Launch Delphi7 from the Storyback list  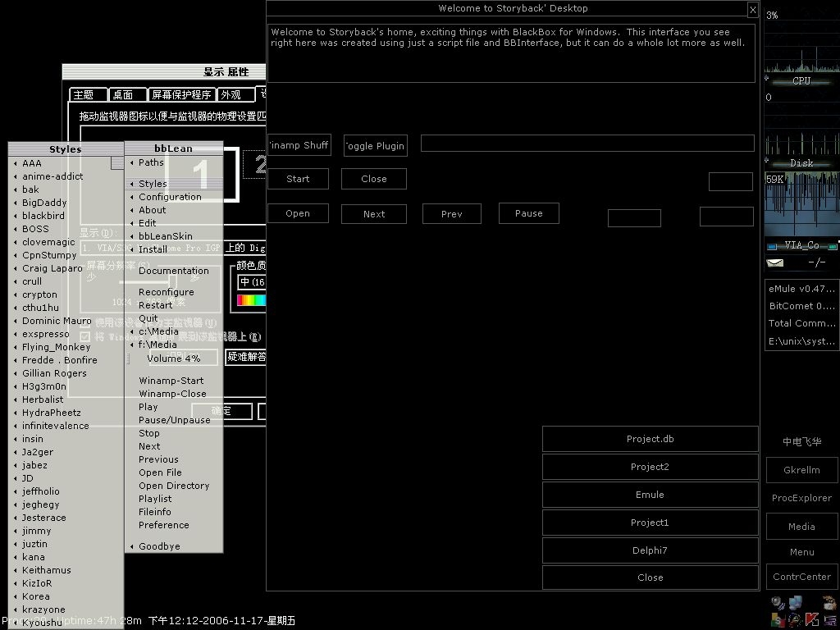(651, 550)
